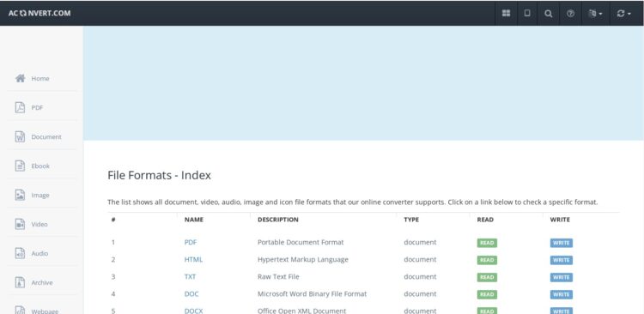The width and height of the screenshot is (644, 314).
Task: Click 'Microsoft Word Binary File Format' text
Action: click(x=313, y=294)
